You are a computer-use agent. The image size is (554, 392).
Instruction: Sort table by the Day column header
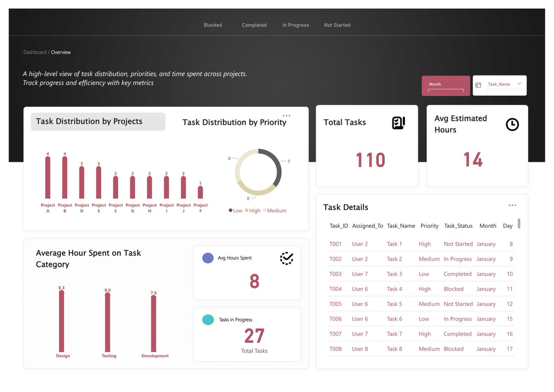click(x=508, y=226)
